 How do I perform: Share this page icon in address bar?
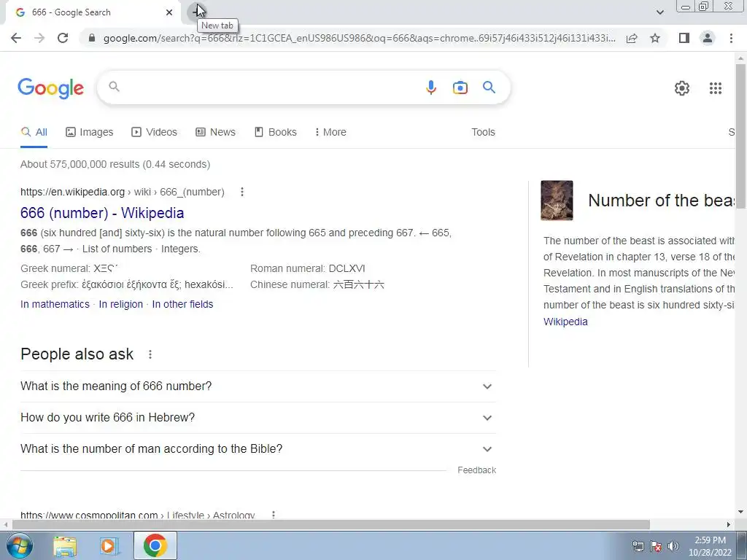coord(632,38)
